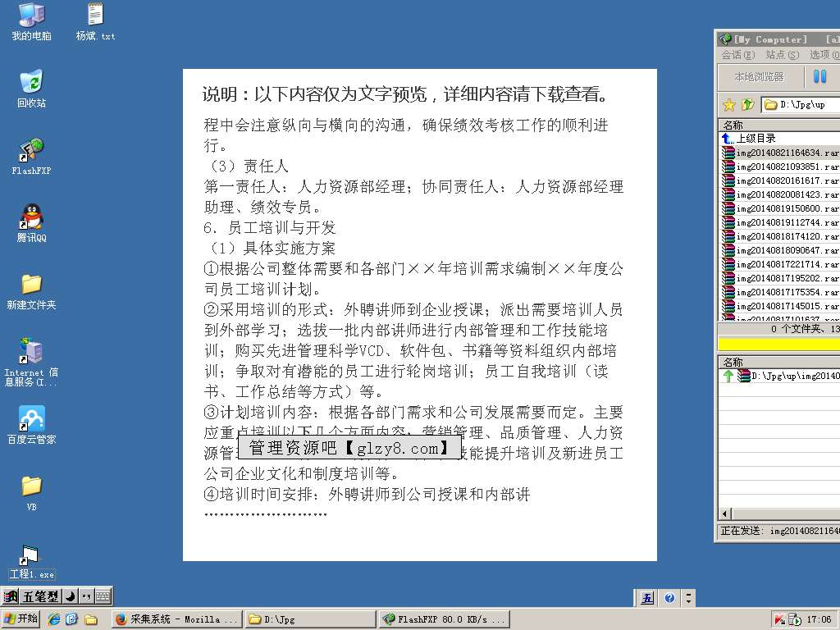The height and width of the screenshot is (630, 840).
Task: Click the yellow star favorites icon in FlashFXP
Action: [729, 104]
